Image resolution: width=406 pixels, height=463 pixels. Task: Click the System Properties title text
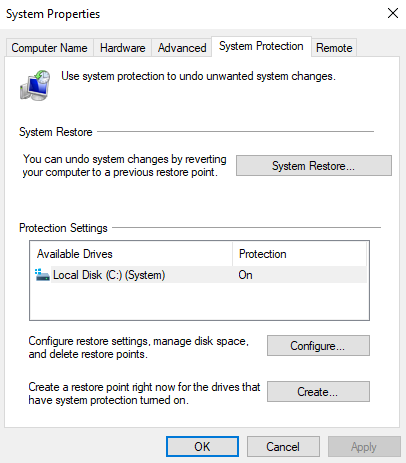coord(53,14)
